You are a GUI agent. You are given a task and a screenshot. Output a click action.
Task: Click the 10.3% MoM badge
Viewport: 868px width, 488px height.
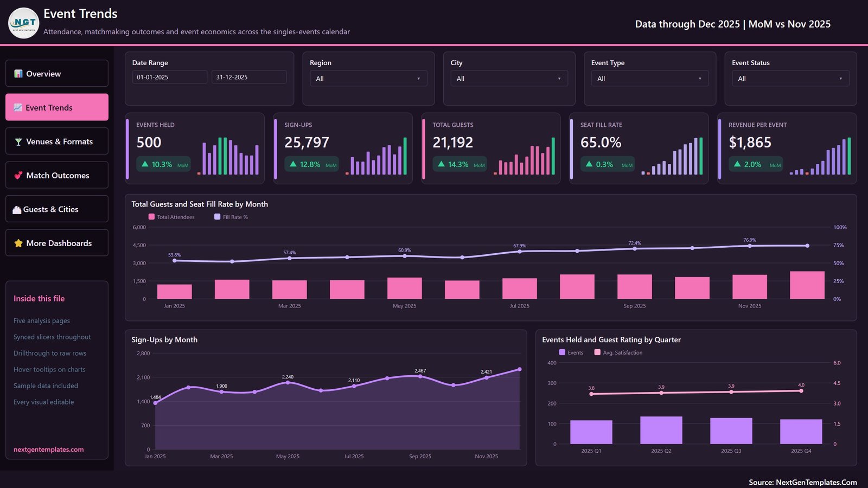click(163, 164)
